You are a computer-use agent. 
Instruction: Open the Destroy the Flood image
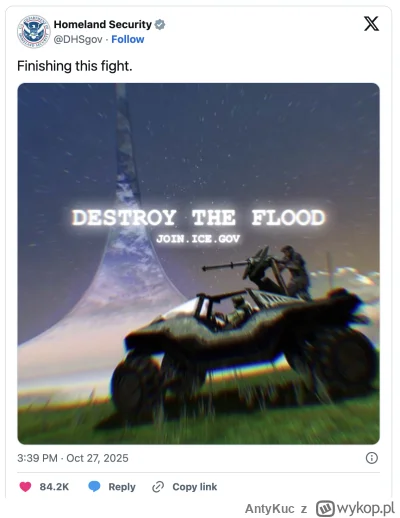coord(198,264)
